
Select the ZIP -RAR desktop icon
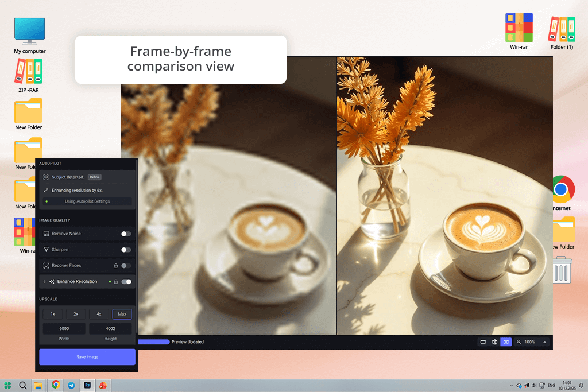29,76
